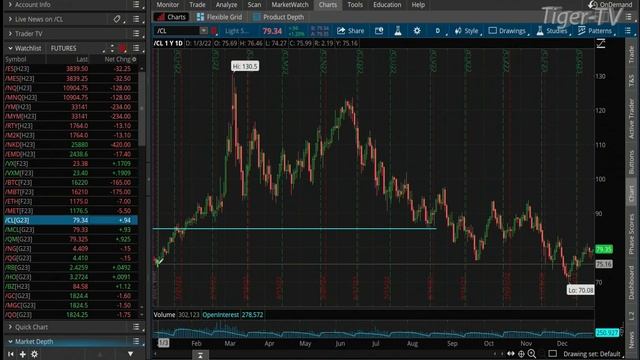Sort watchlist by Last column
640x360 pixels.
82,59
